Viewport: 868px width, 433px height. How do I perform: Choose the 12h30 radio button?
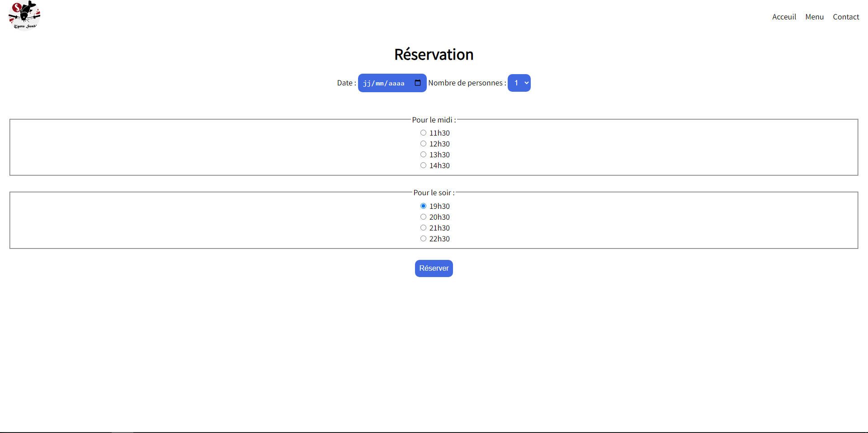click(x=423, y=144)
